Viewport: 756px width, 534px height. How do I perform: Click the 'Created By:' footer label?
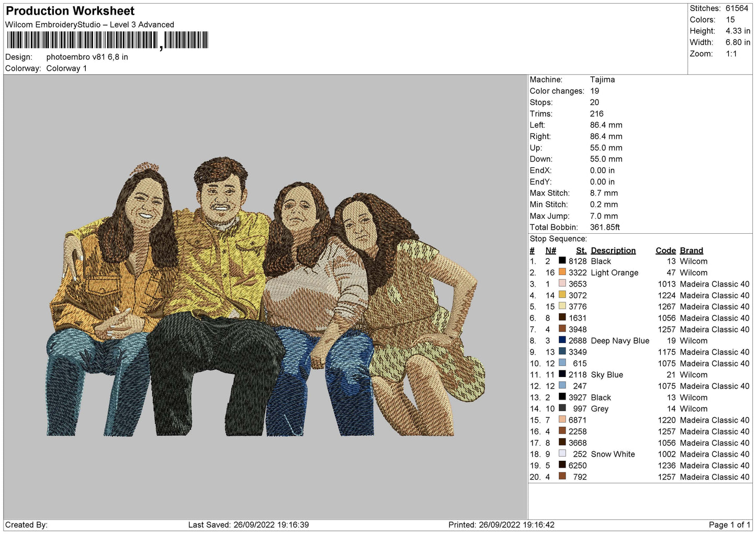point(26,525)
